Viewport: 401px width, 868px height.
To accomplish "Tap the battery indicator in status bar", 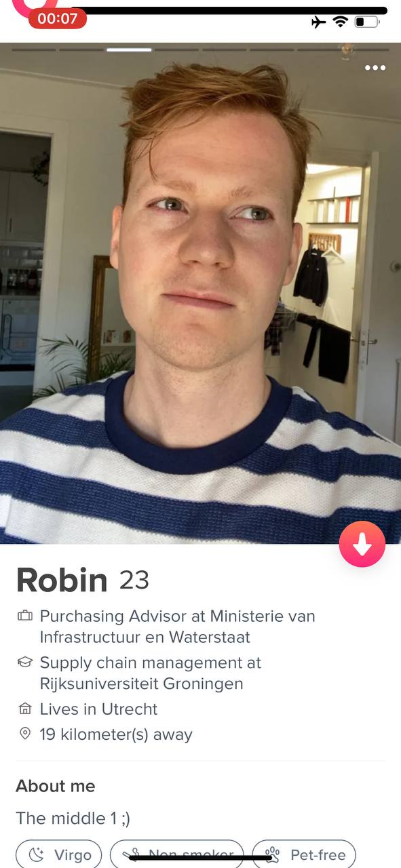I will pos(367,22).
